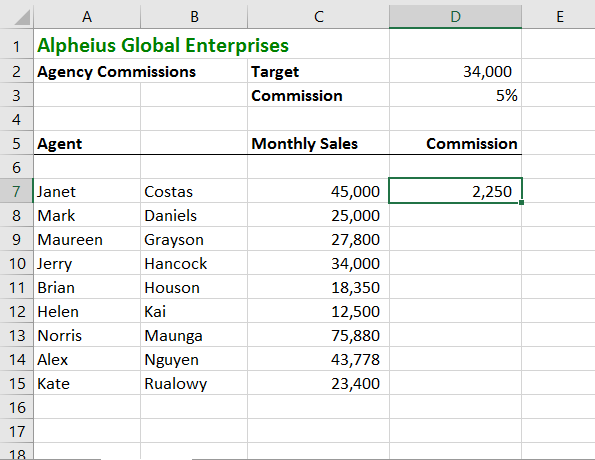The width and height of the screenshot is (595, 460).
Task: Select column B header
Action: (194, 17)
